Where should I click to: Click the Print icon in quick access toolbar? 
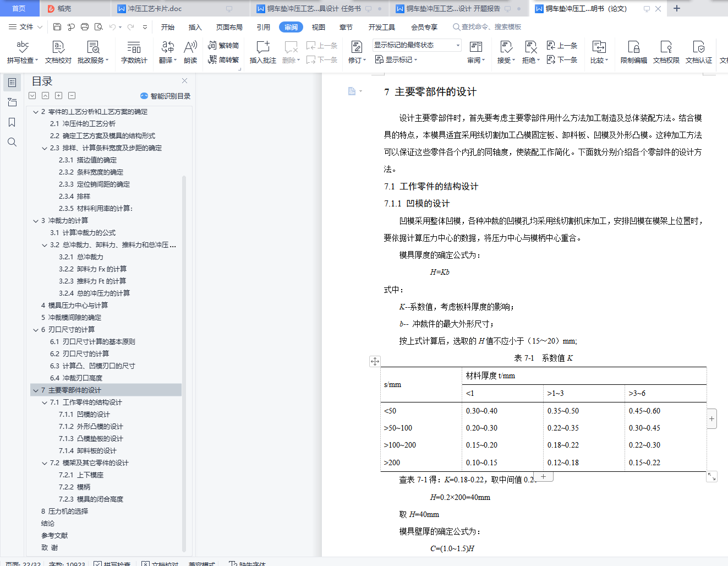click(85, 27)
